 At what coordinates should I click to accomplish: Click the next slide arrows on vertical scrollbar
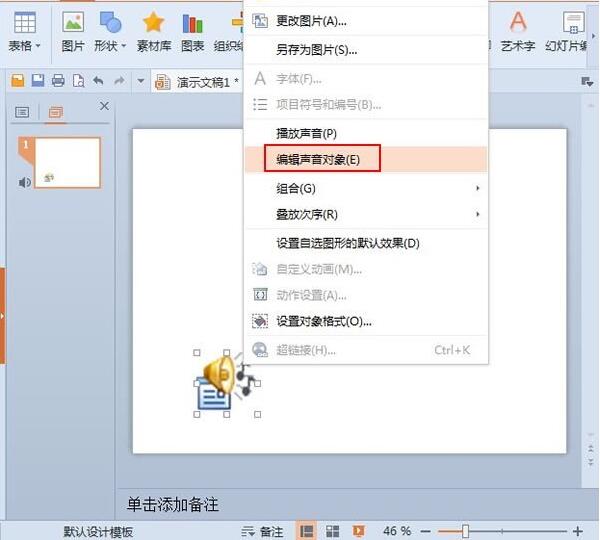(x=590, y=462)
